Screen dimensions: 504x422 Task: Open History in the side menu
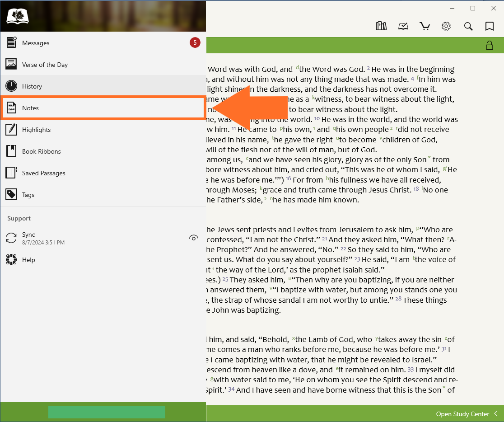(x=32, y=86)
